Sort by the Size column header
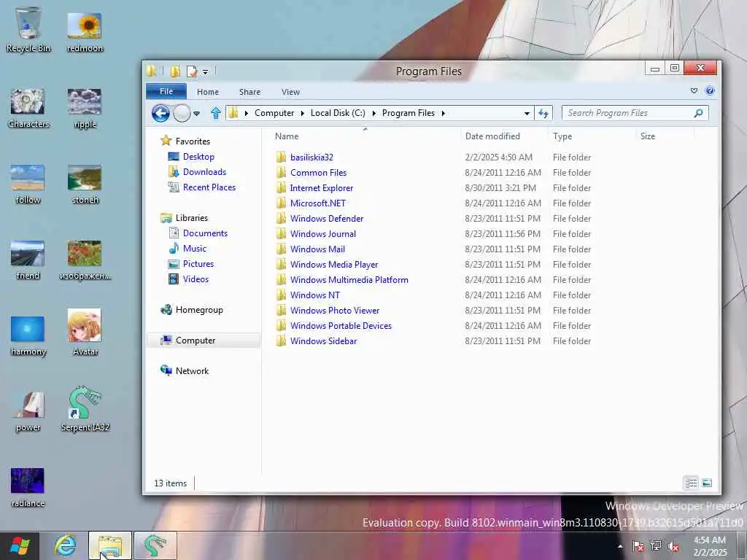Viewport: 747px width, 560px height. click(x=648, y=136)
